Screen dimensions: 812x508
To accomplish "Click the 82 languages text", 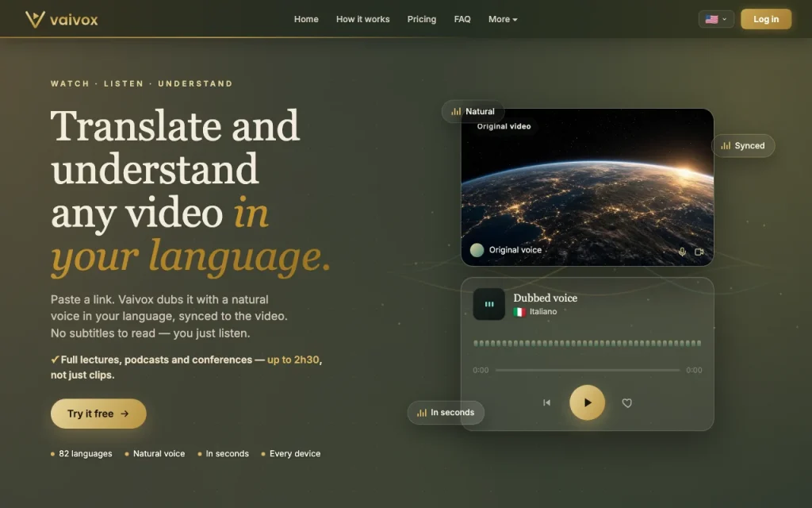I will (86, 453).
